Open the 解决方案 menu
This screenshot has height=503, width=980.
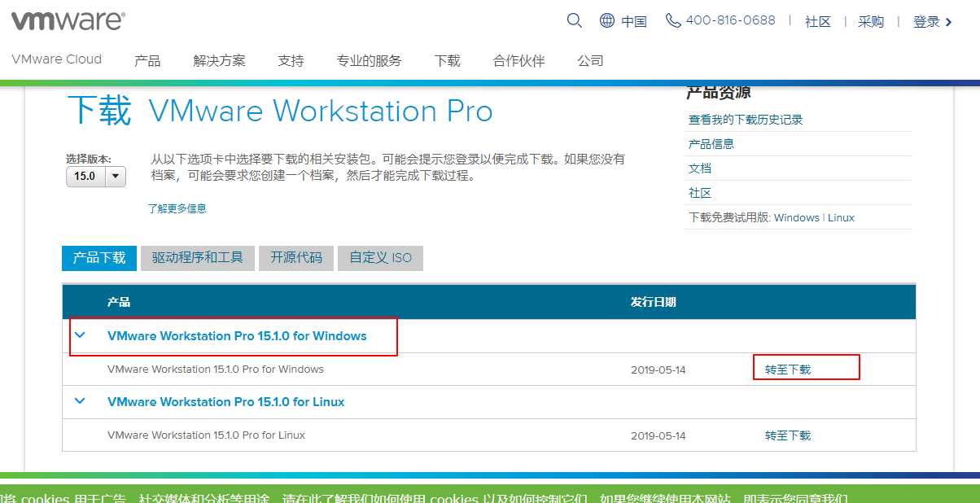(x=220, y=61)
